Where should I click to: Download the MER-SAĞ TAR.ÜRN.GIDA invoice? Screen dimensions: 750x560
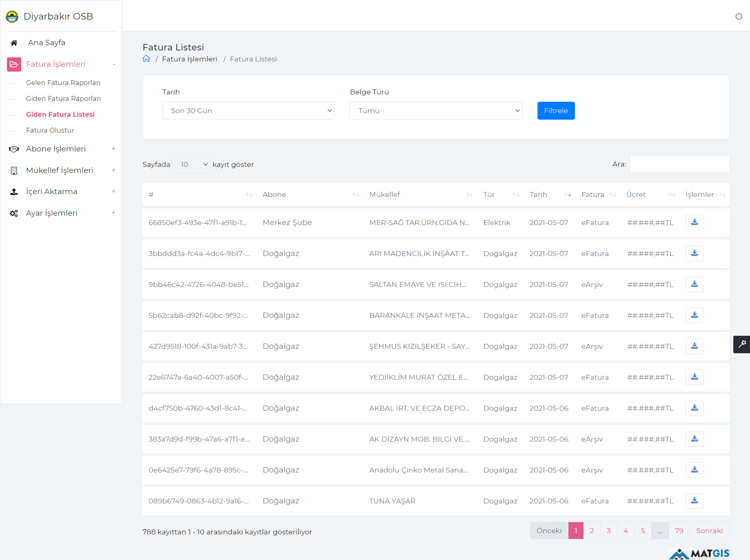[694, 223]
